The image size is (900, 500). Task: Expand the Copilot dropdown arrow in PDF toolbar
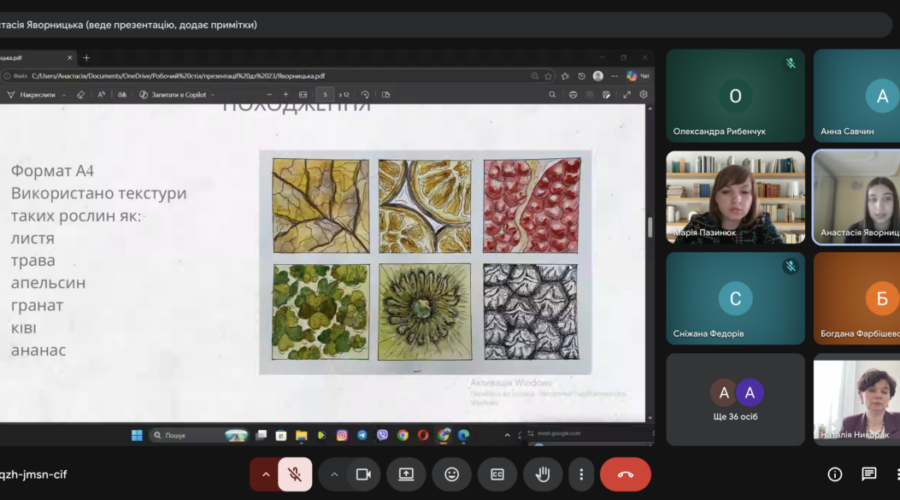coord(212,95)
